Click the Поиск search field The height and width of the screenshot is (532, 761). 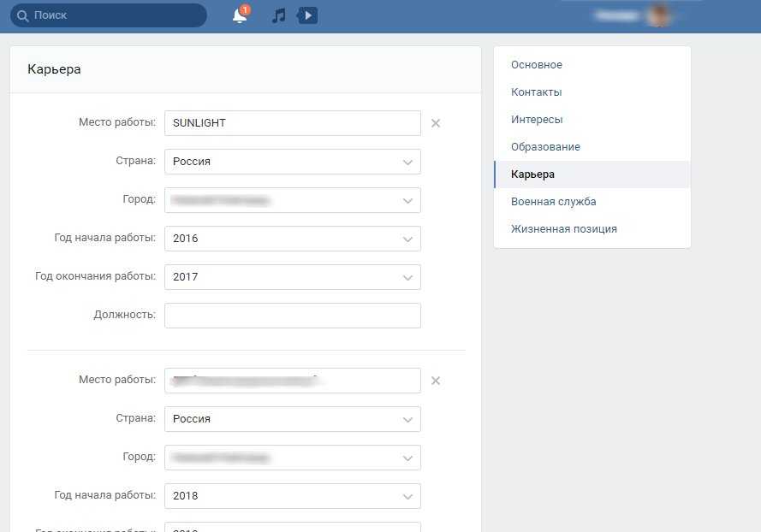[109, 15]
